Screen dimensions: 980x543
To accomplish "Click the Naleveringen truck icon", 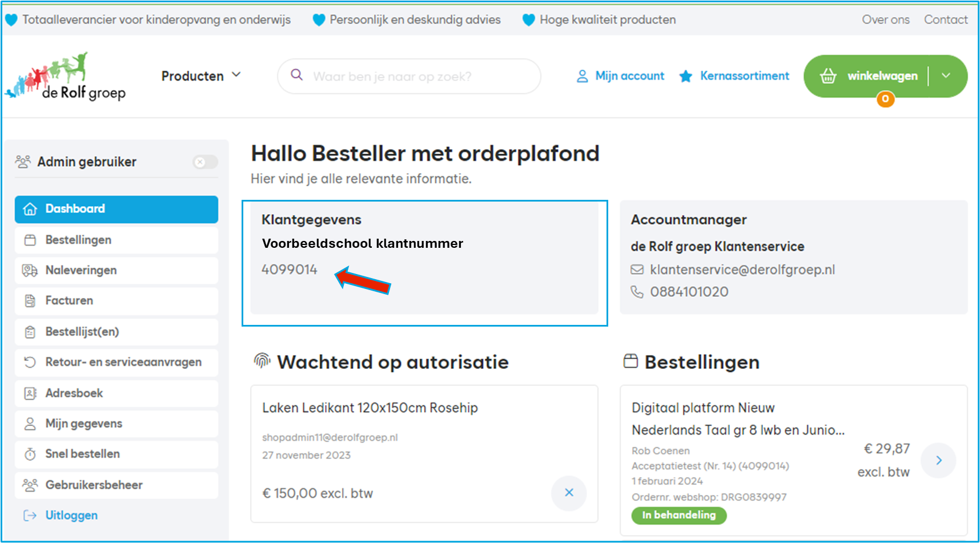I will pos(30,271).
